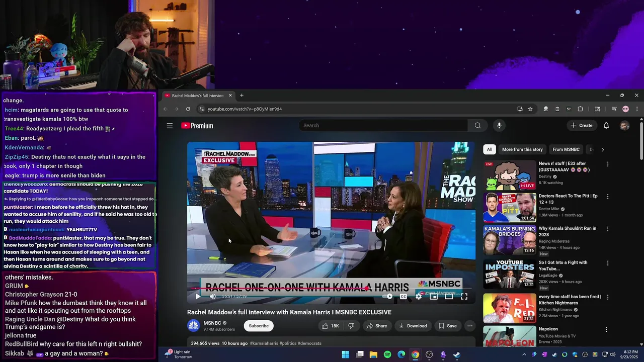The image size is (644, 362).
Task: Select the All filter chip
Action: coord(490,149)
